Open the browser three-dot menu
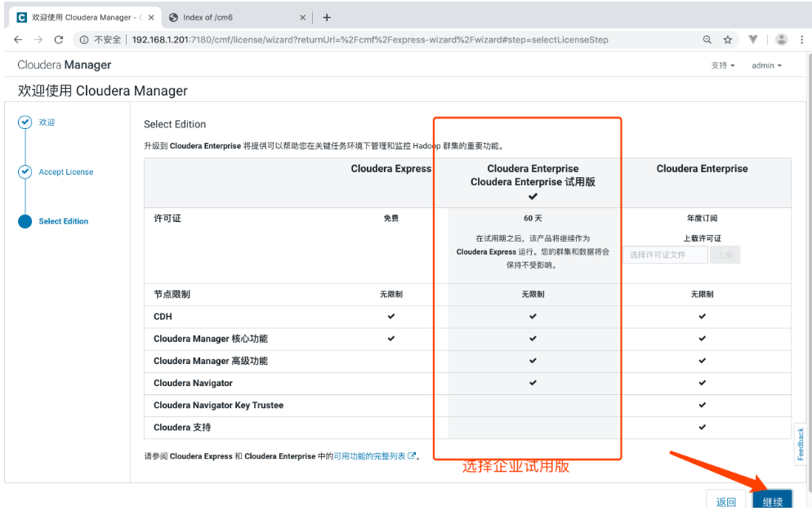Screen dimensions: 812x511 (801, 40)
